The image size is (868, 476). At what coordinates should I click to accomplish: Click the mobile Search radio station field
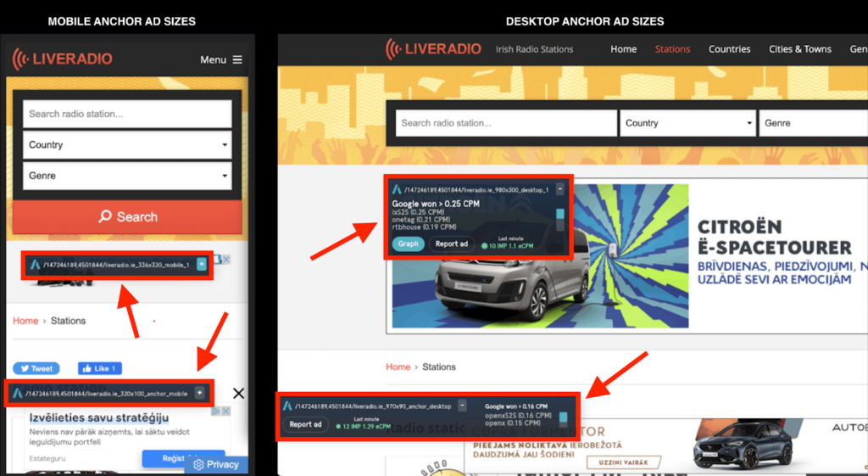[x=127, y=114]
